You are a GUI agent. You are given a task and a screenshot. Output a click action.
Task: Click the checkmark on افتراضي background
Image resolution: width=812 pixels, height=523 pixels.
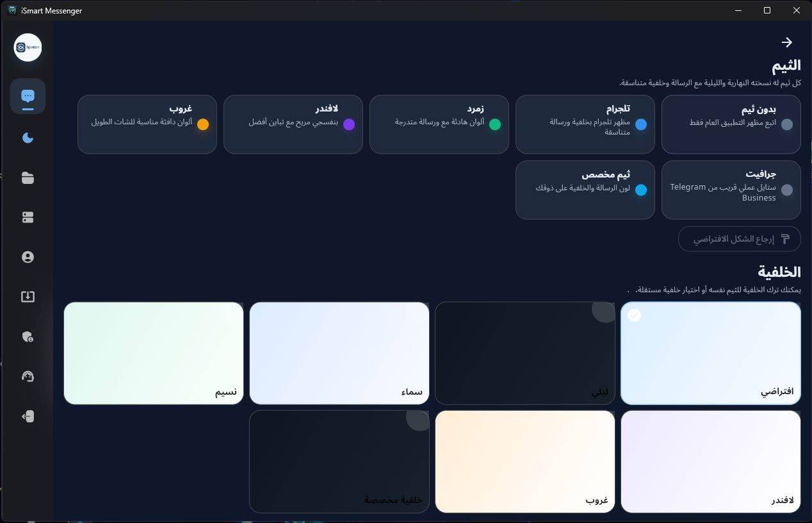[x=634, y=315]
